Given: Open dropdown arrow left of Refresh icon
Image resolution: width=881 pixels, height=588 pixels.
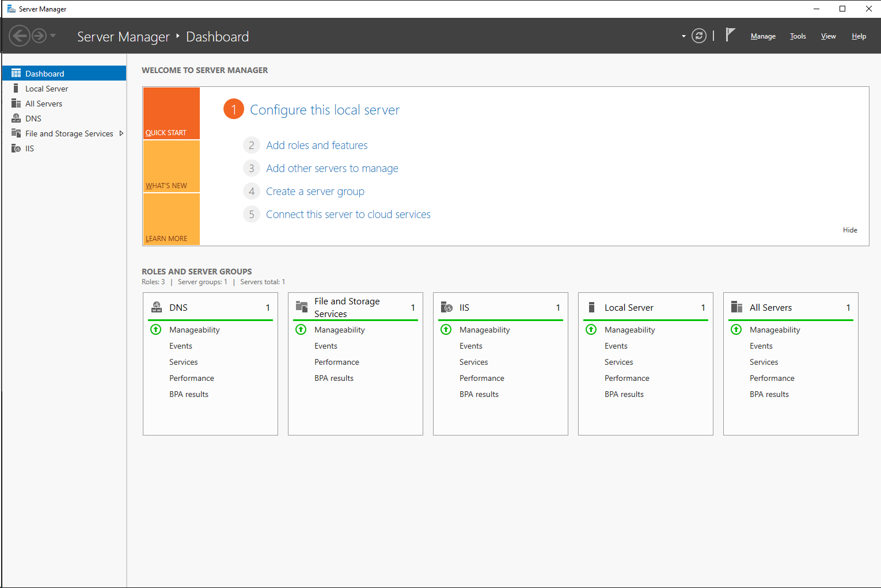Looking at the screenshot, I should [683, 36].
